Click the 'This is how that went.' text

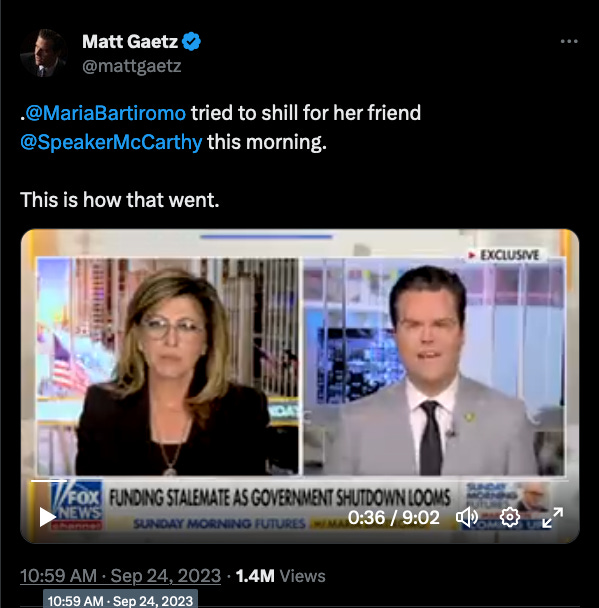click(120, 200)
